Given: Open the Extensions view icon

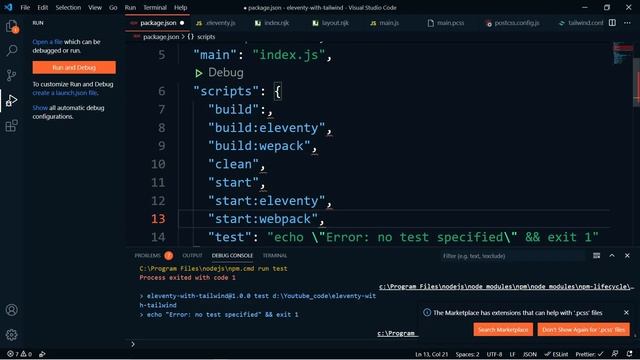Looking at the screenshot, I should [12, 125].
